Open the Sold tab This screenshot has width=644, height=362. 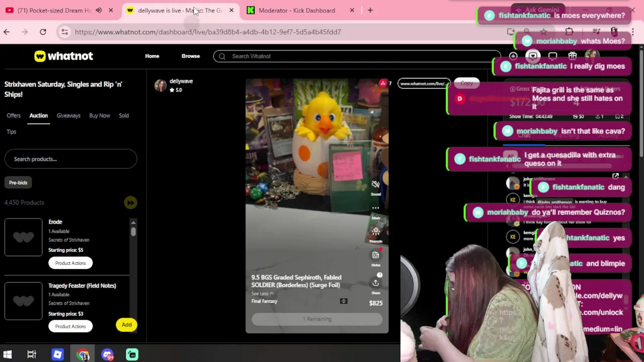point(124,116)
